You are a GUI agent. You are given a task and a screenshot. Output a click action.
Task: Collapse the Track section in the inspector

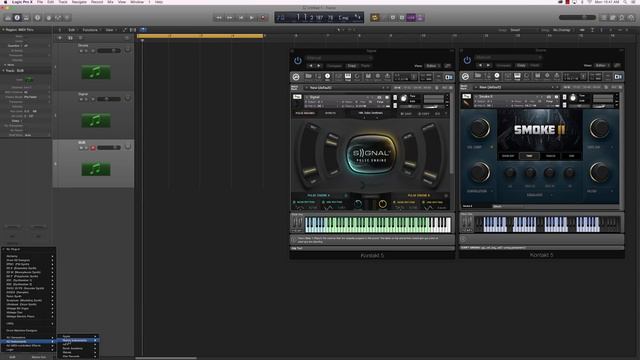pyautogui.click(x=4, y=71)
